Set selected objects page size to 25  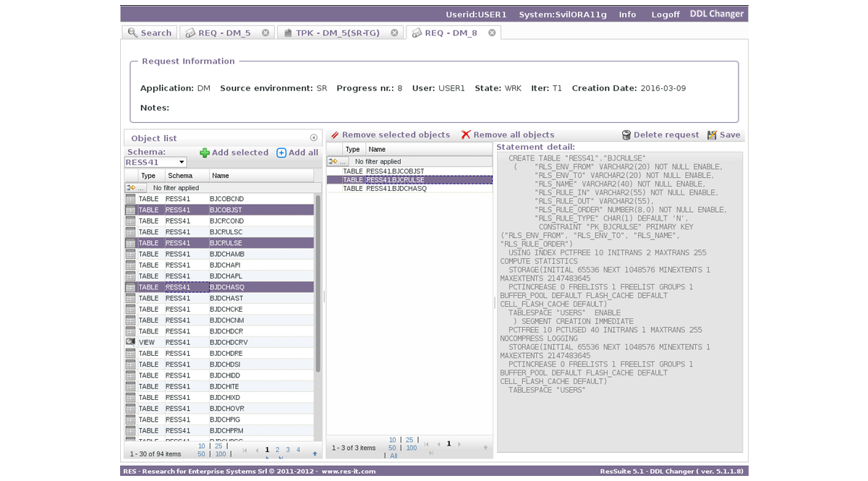[x=409, y=440]
